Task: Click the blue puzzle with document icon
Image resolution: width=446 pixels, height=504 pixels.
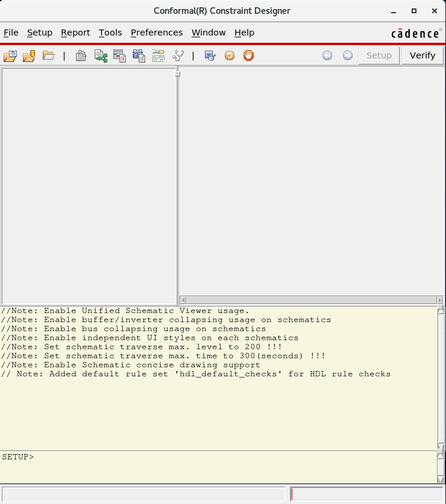Action: pos(139,56)
